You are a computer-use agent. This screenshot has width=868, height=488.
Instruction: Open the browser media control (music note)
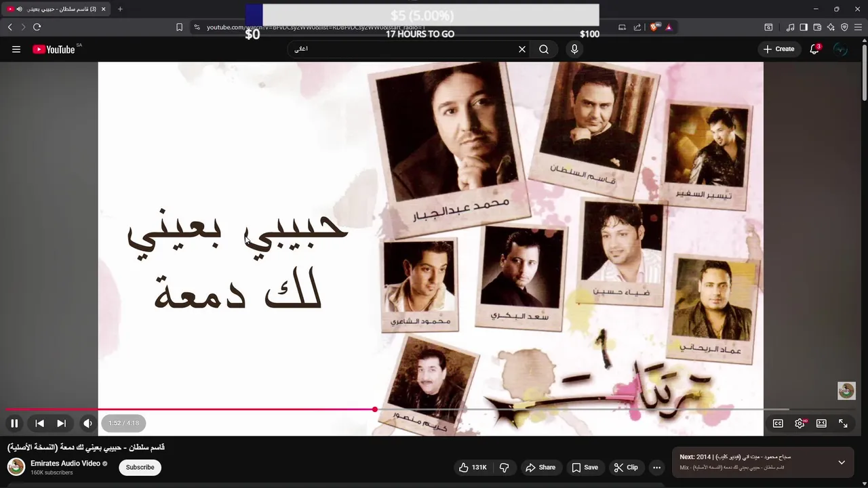(x=790, y=27)
